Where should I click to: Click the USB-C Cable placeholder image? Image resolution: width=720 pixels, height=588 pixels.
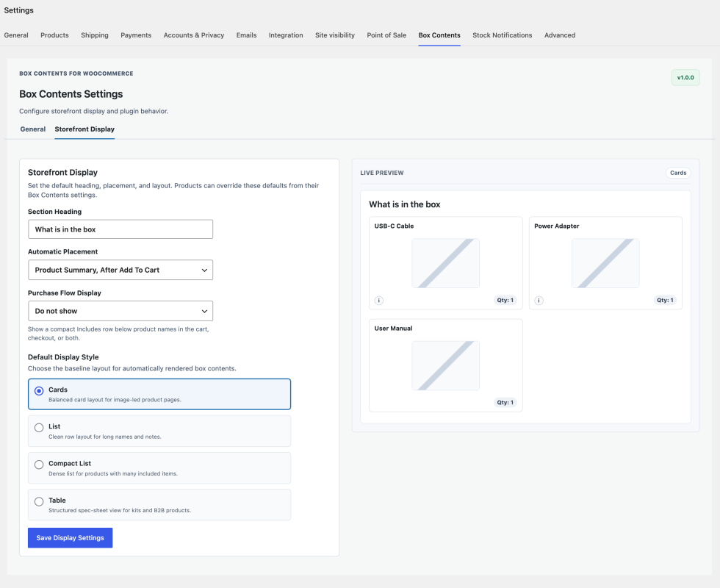[445, 263]
